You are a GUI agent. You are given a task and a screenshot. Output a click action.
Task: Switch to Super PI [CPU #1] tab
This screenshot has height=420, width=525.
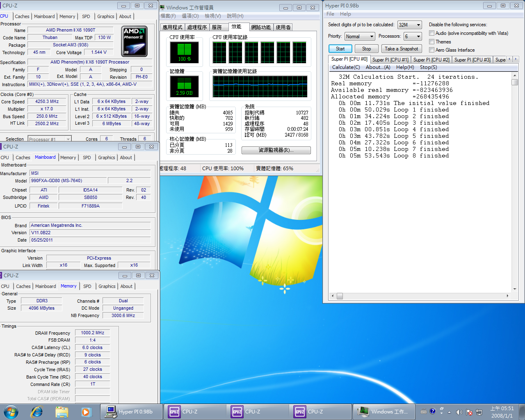click(390, 60)
